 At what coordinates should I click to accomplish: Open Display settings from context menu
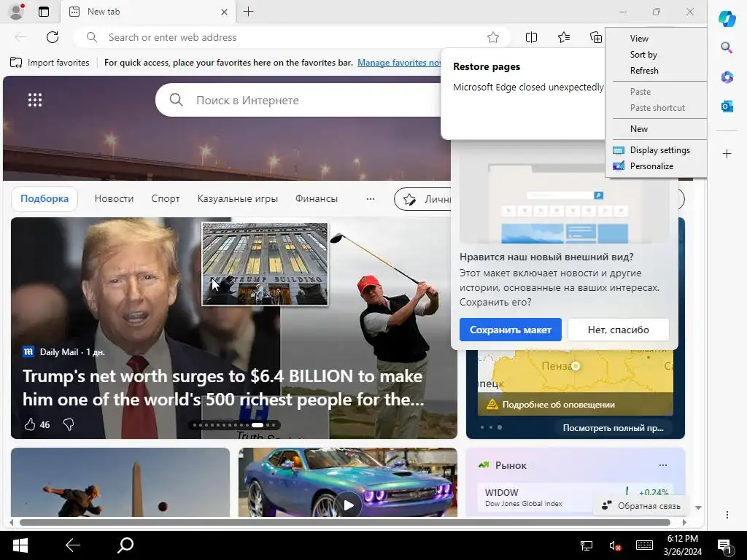tap(656, 150)
